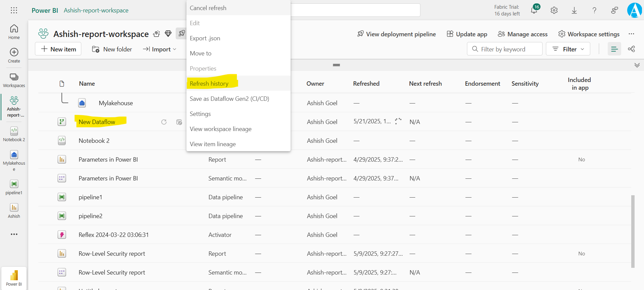Switch to list view toggle
This screenshot has height=290, width=644.
point(614,49)
